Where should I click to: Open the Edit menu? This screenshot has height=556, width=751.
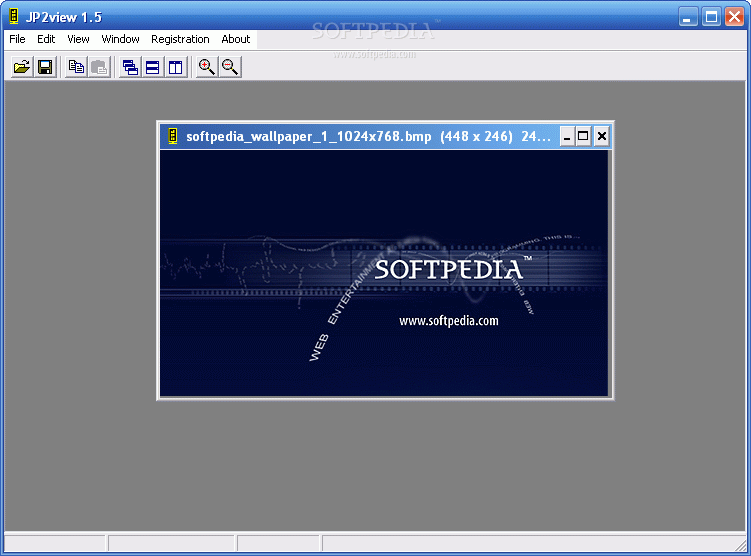click(x=46, y=39)
